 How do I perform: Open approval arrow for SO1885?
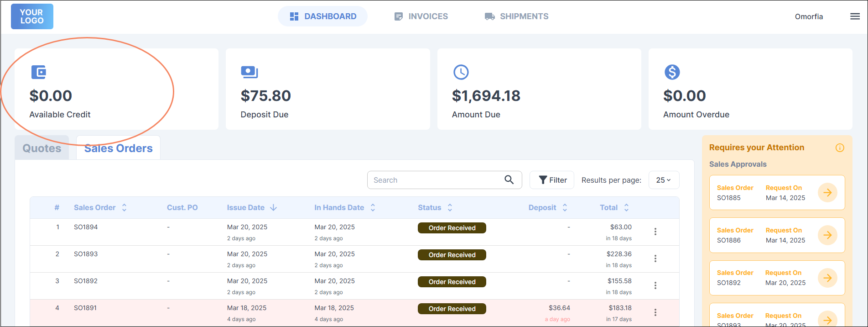(x=827, y=193)
